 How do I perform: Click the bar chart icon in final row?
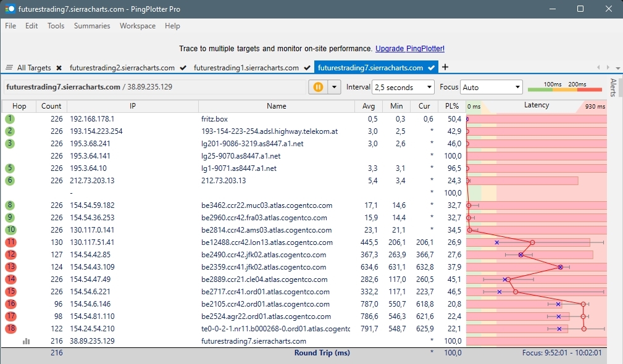coord(27,341)
